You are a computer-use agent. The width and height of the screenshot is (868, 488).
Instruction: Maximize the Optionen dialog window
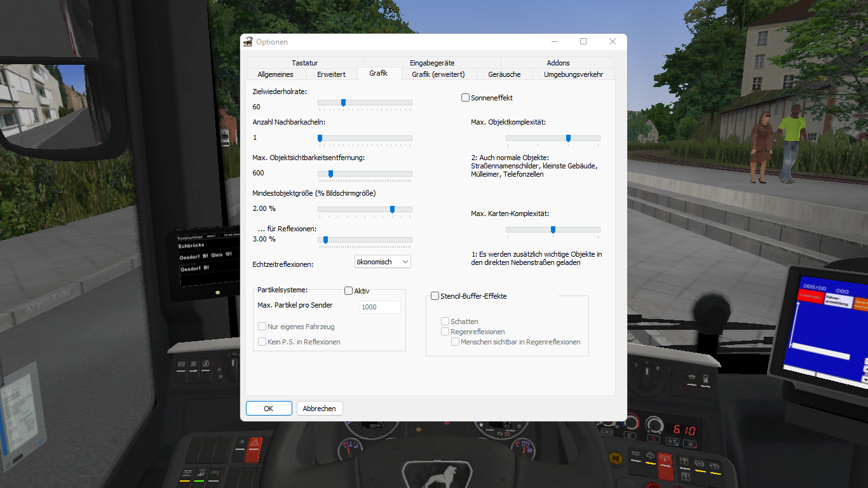click(583, 41)
